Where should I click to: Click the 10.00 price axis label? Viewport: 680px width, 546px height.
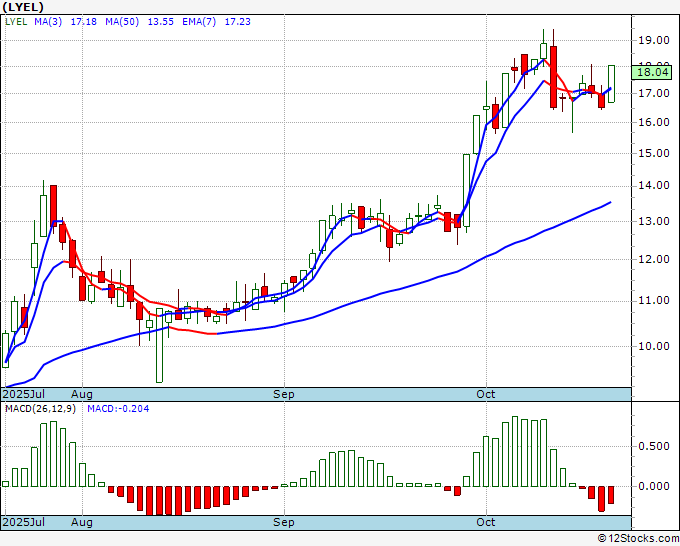point(654,346)
